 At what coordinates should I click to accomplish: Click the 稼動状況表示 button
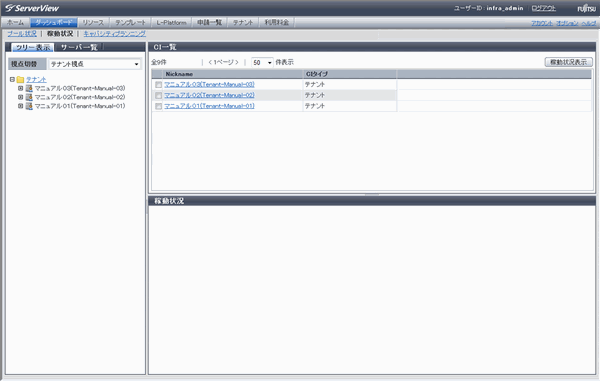(x=568, y=62)
